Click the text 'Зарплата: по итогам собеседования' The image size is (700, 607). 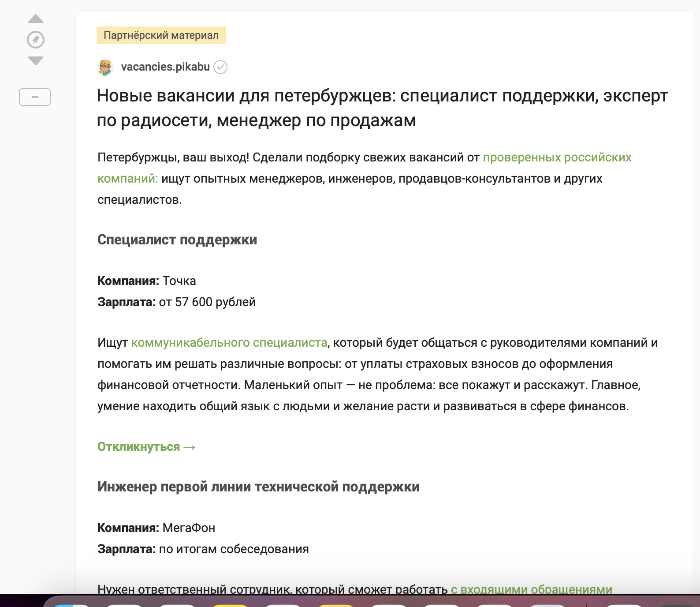(x=203, y=549)
